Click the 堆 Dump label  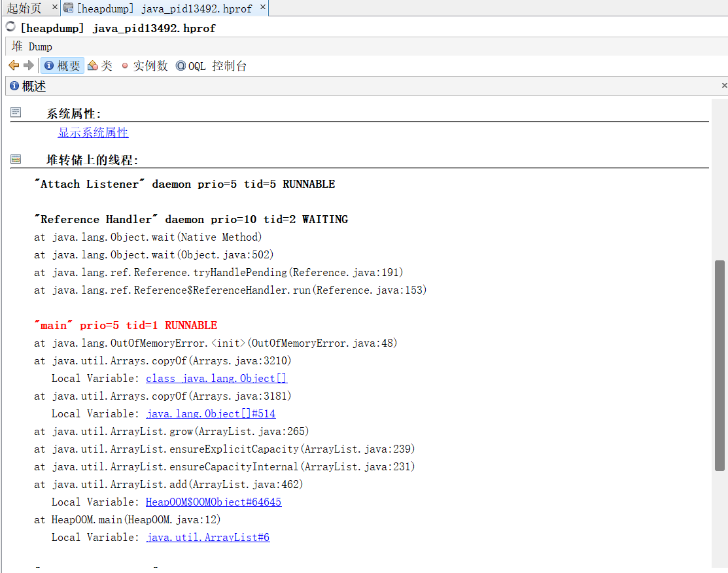point(32,46)
